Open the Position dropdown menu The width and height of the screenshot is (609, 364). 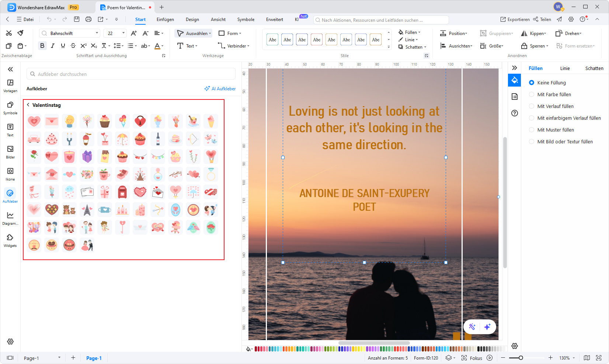tap(454, 34)
